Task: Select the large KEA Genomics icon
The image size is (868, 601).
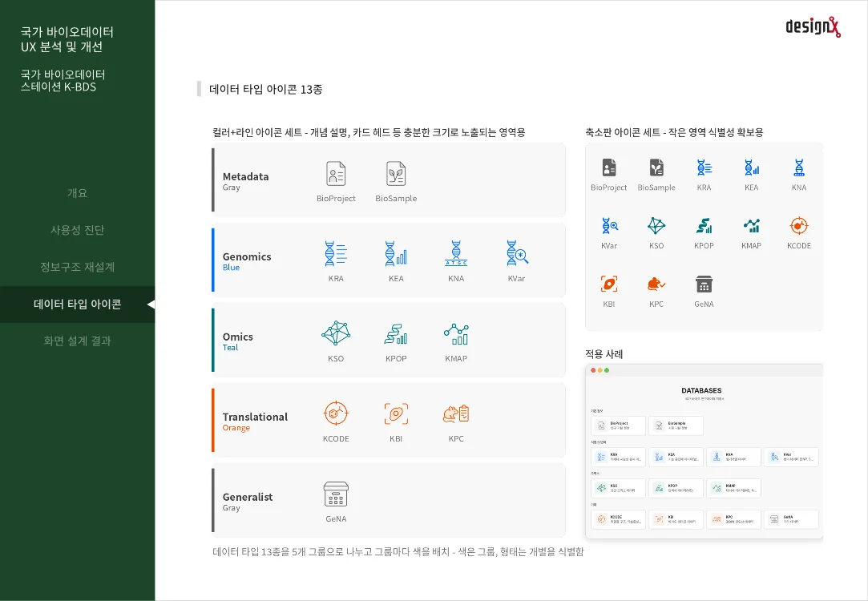Action: [x=396, y=253]
